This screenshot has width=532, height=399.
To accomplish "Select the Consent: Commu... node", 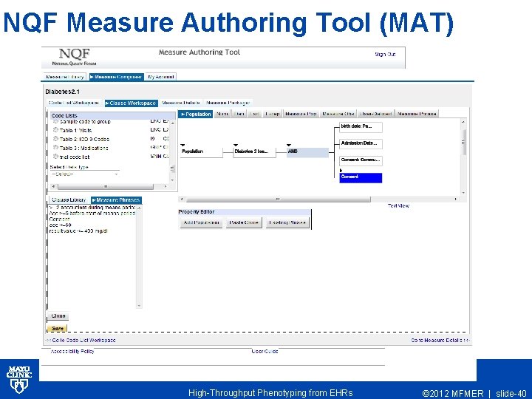I will click(x=361, y=160).
